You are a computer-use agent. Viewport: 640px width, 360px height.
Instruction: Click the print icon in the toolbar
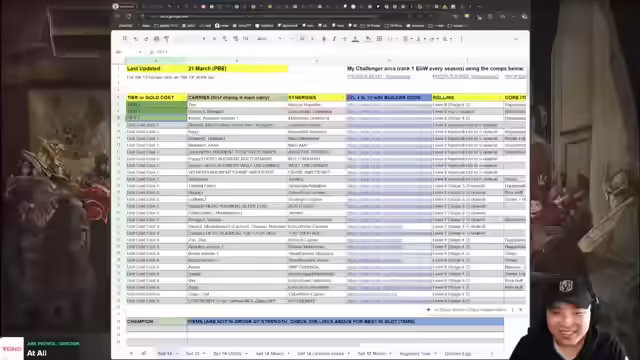(156, 39)
